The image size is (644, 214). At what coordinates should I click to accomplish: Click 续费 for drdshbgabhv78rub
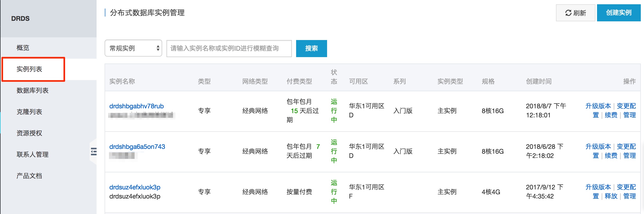tap(611, 115)
